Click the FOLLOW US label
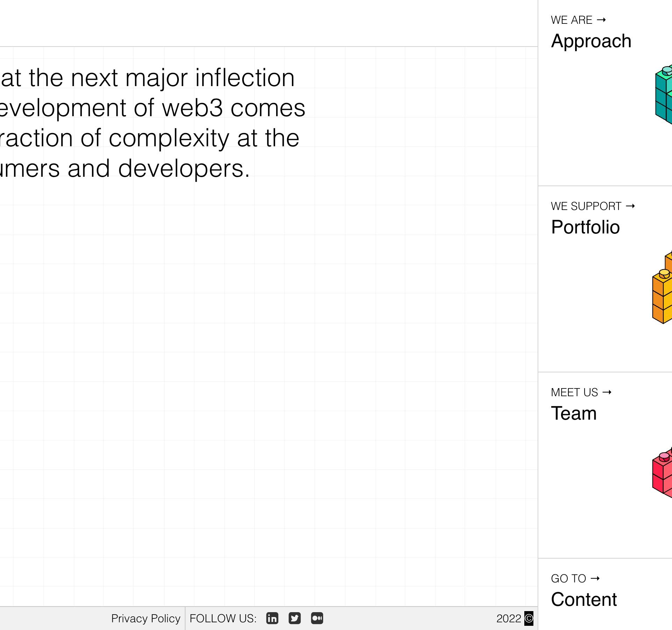672x630 pixels. click(x=223, y=618)
